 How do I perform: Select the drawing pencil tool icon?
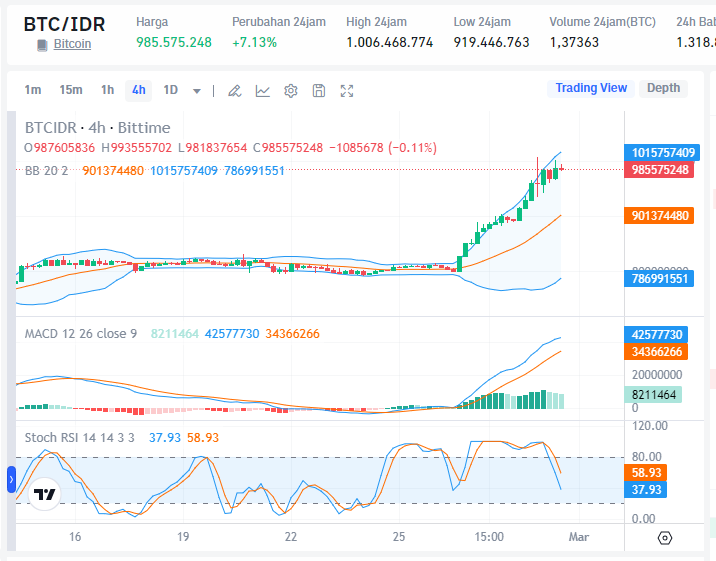coord(234,91)
